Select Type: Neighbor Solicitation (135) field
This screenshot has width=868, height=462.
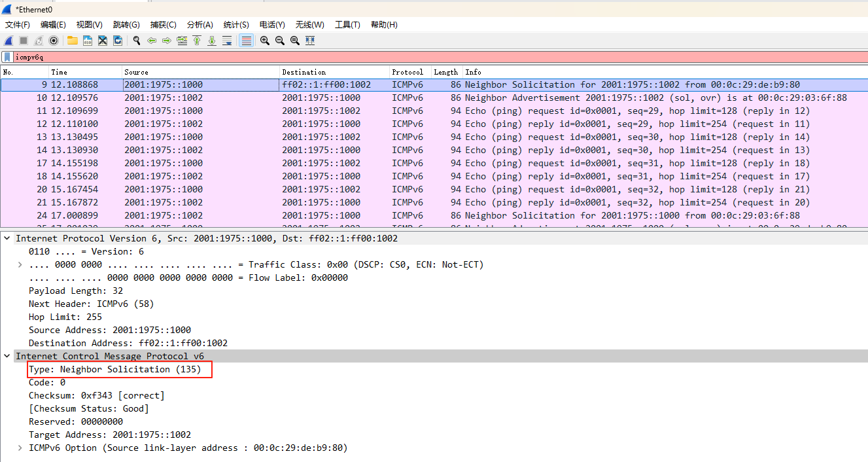115,369
